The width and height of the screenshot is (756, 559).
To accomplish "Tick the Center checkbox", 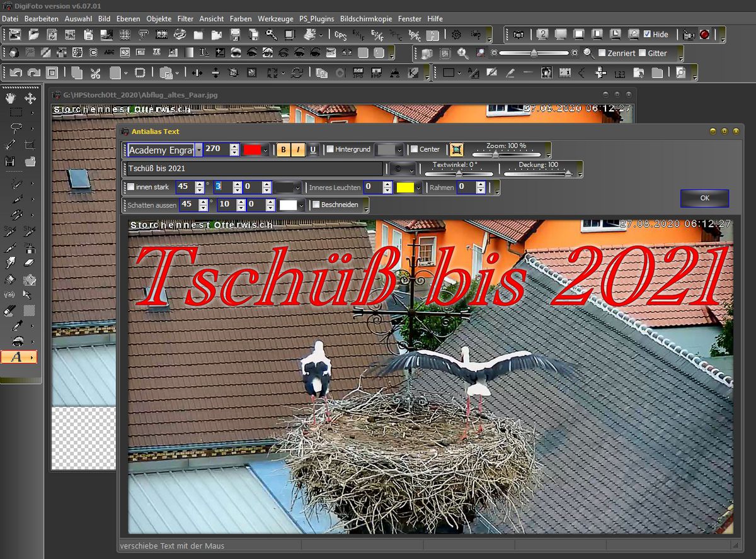I will (x=414, y=150).
